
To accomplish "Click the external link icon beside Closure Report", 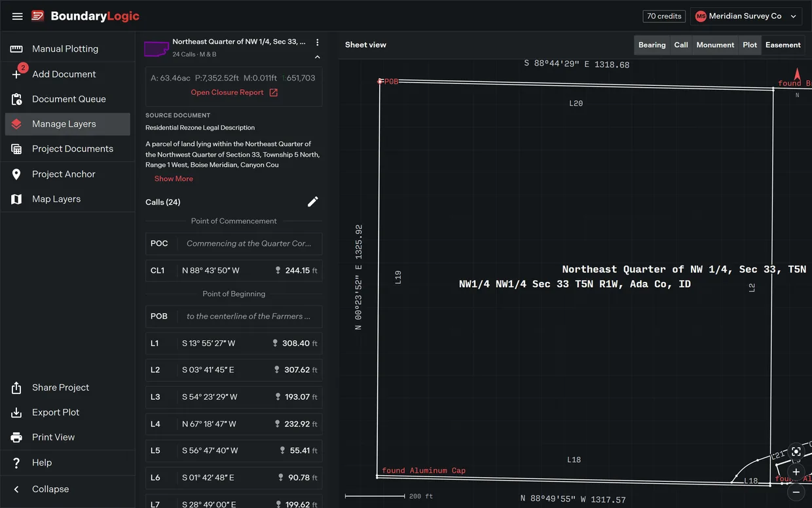I will point(274,92).
